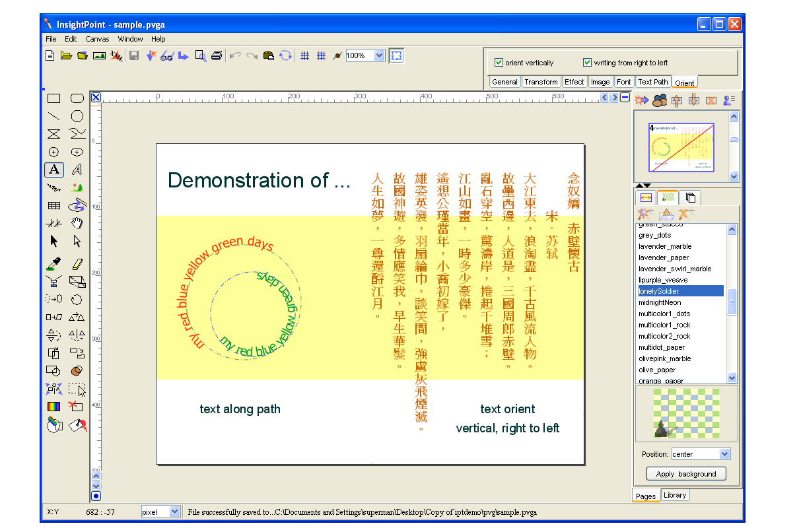Pick the eyedropper tool
The image size is (799, 532).
(54, 265)
